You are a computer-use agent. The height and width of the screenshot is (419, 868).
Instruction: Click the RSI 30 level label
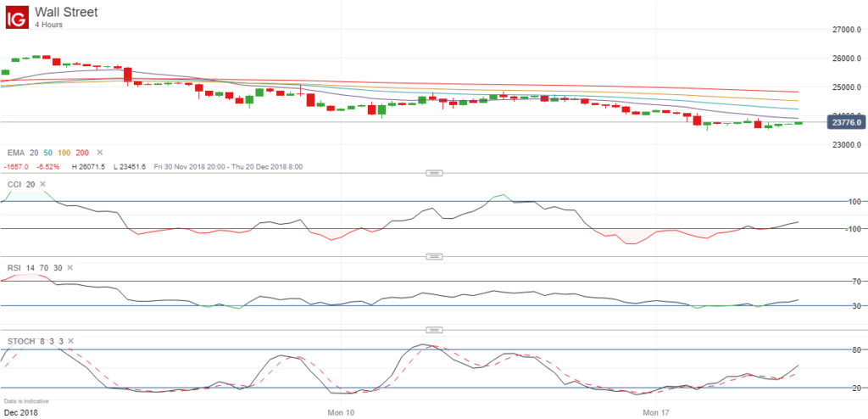pos(856,305)
